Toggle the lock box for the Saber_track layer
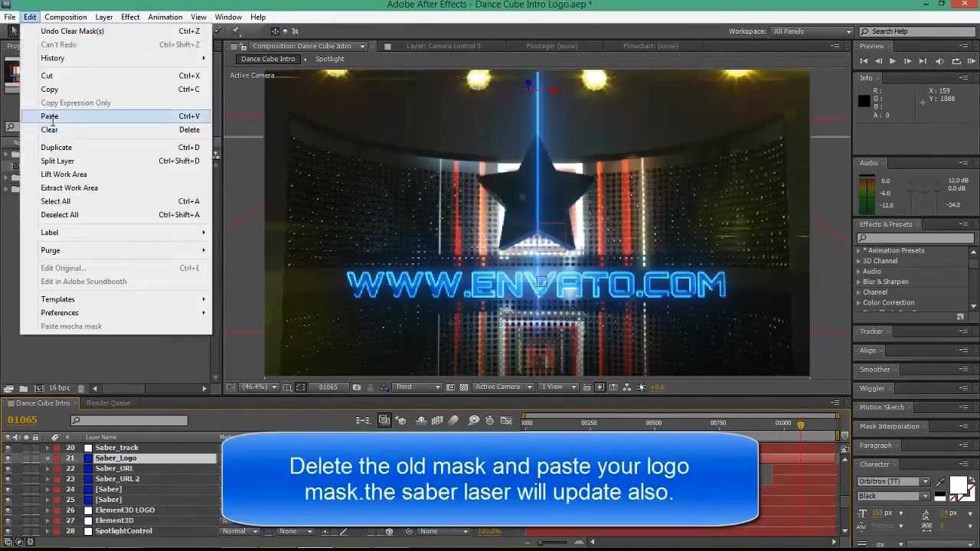 (35, 448)
